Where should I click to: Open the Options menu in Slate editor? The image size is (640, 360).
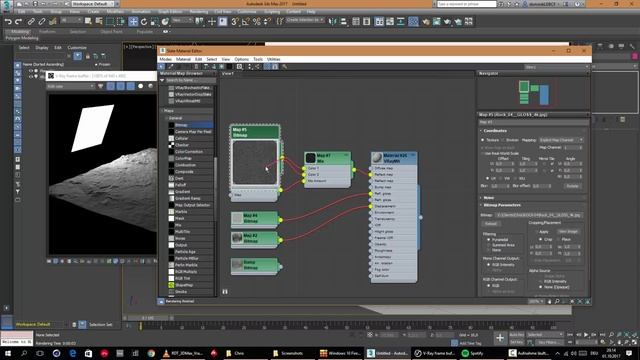tap(241, 59)
